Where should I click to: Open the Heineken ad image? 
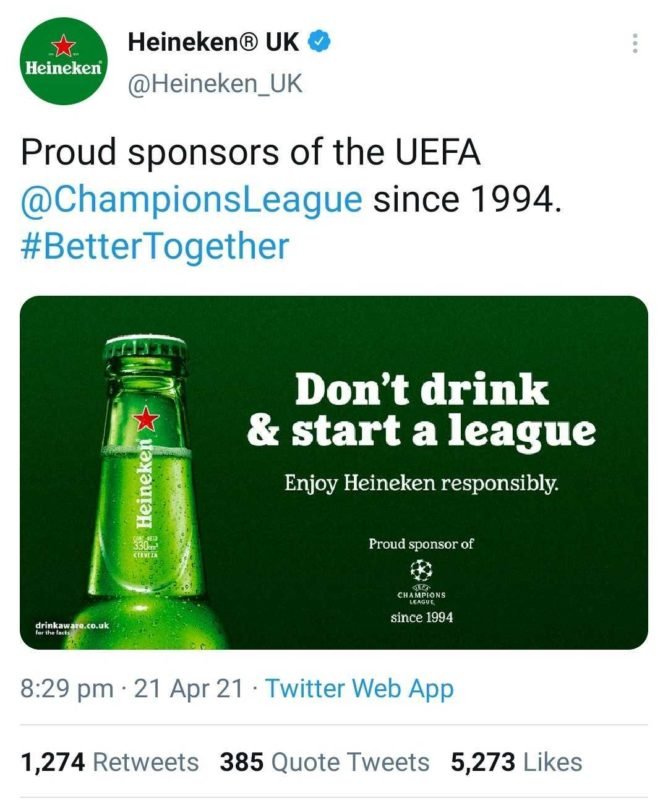tap(334, 472)
